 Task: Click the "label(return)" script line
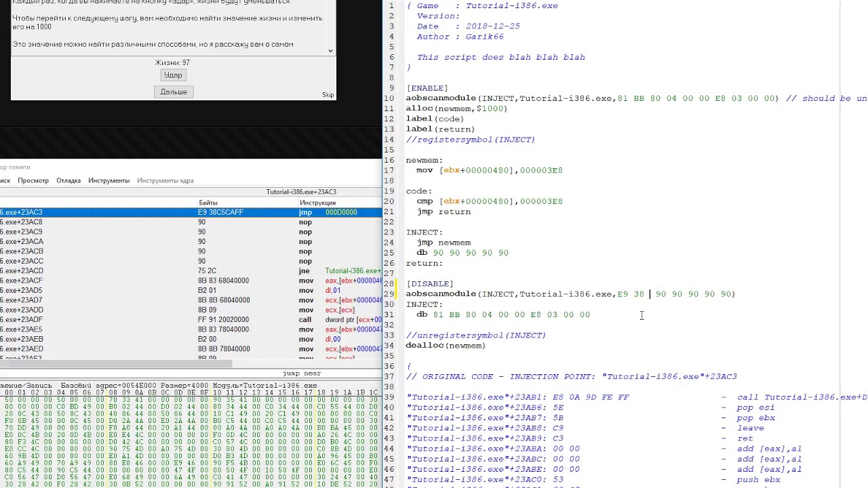coord(441,129)
